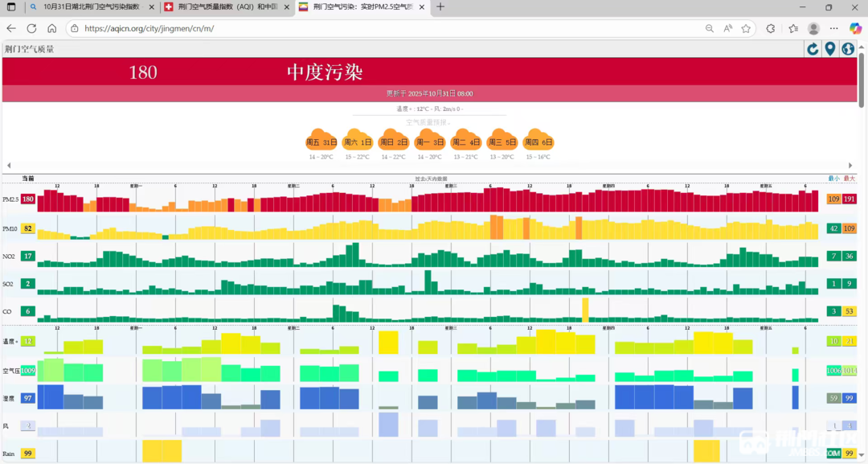Click the map location pin icon
The image size is (868, 464).
[x=830, y=49]
